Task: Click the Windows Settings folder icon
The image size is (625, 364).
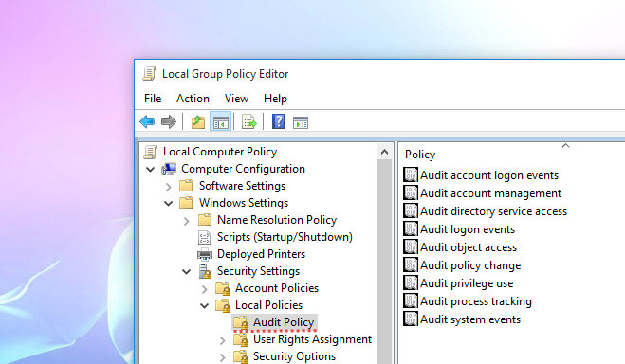Action: 186,203
